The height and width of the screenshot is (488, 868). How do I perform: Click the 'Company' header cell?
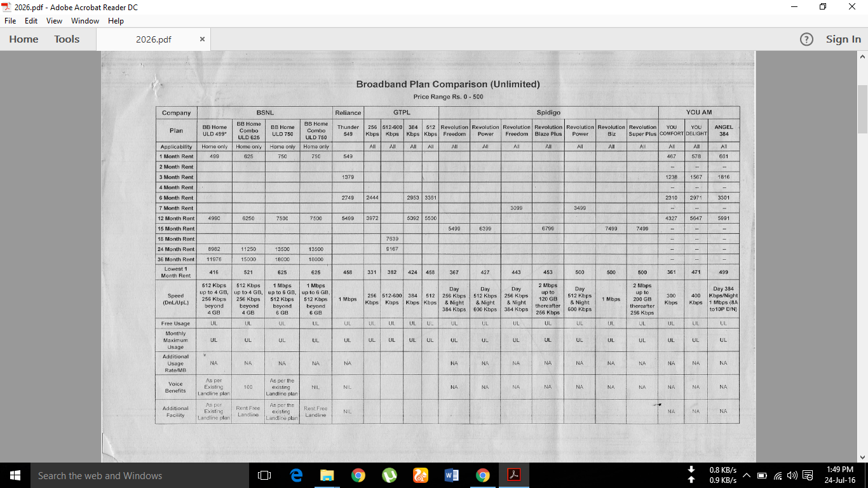point(176,113)
